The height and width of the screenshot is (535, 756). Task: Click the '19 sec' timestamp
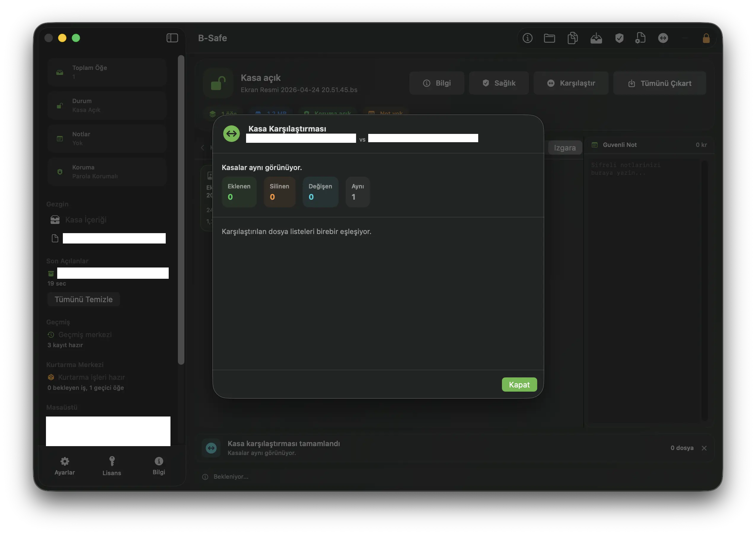[x=57, y=283]
